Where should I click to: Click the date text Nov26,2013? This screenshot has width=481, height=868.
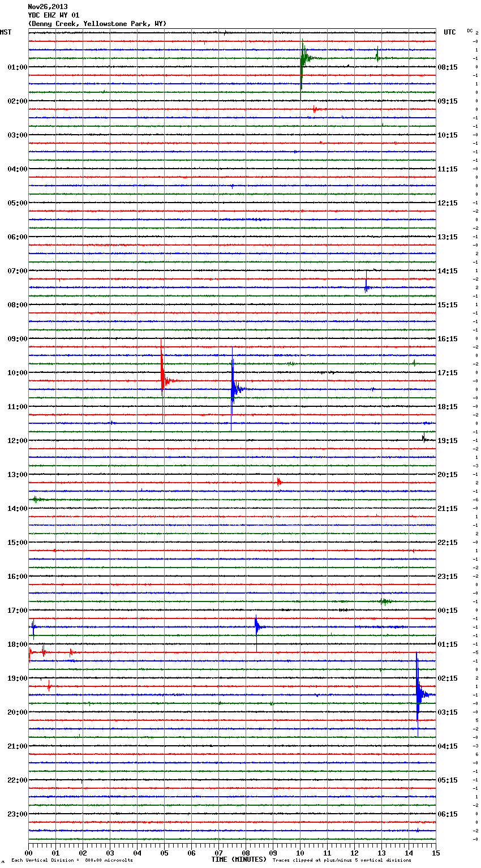click(x=48, y=7)
